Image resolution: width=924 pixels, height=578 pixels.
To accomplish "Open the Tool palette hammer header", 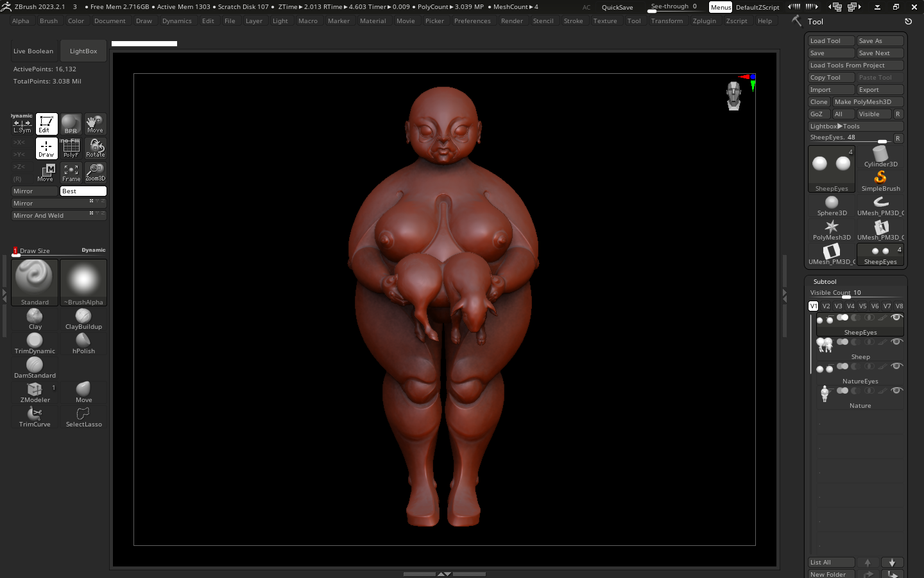I will (797, 21).
